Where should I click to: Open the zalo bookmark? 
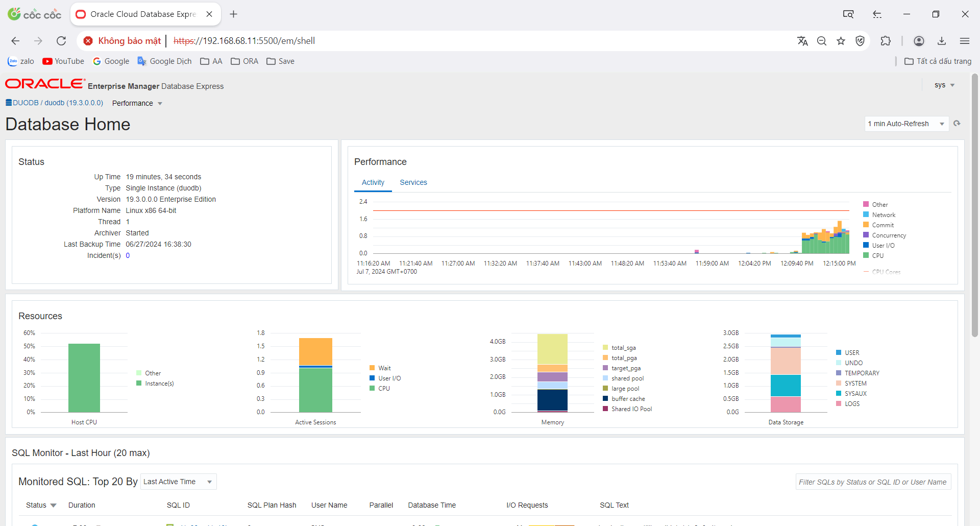point(21,61)
